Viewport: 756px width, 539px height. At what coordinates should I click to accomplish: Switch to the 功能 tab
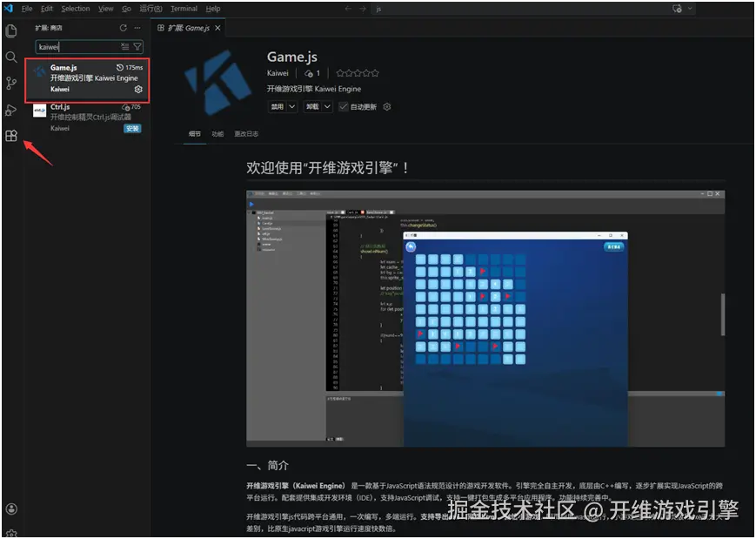pyautogui.click(x=217, y=134)
